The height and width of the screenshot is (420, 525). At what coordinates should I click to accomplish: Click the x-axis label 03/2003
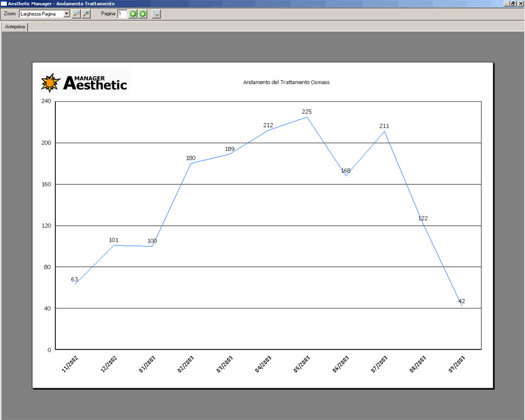(x=225, y=364)
